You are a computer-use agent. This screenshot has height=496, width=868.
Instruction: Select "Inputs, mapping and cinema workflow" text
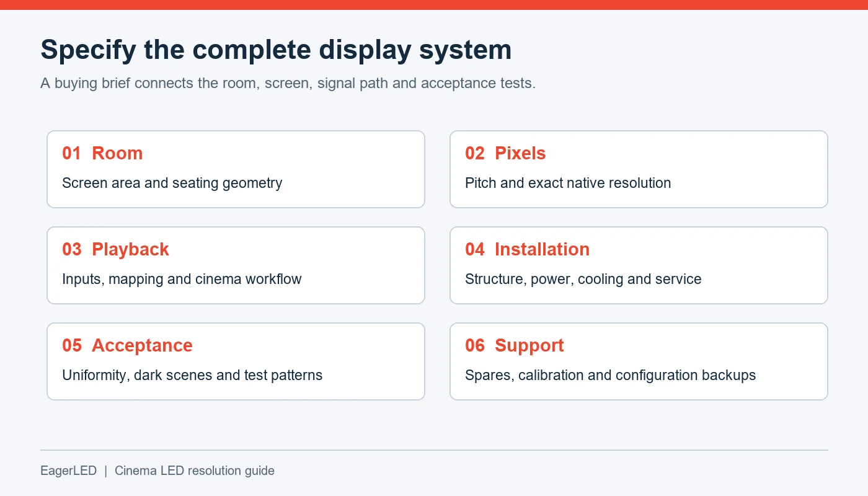pyautogui.click(x=182, y=279)
